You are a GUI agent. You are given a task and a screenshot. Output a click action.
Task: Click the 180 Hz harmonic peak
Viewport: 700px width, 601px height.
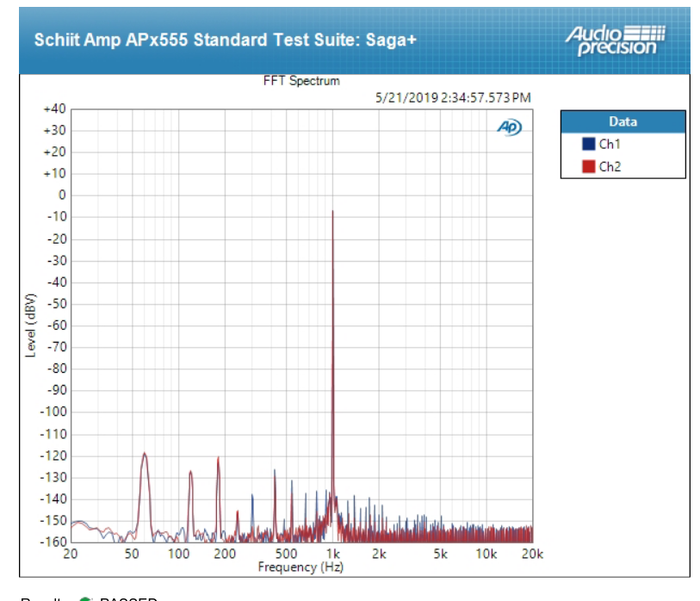coord(219,458)
